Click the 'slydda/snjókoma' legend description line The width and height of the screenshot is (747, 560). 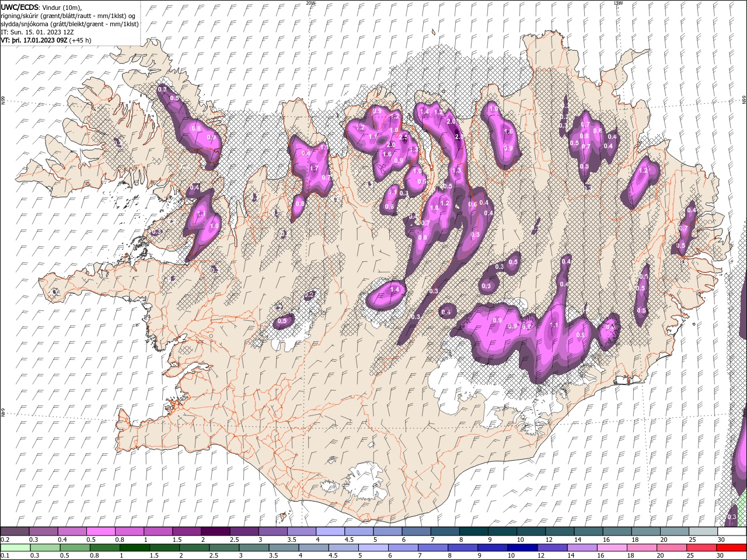(x=69, y=24)
